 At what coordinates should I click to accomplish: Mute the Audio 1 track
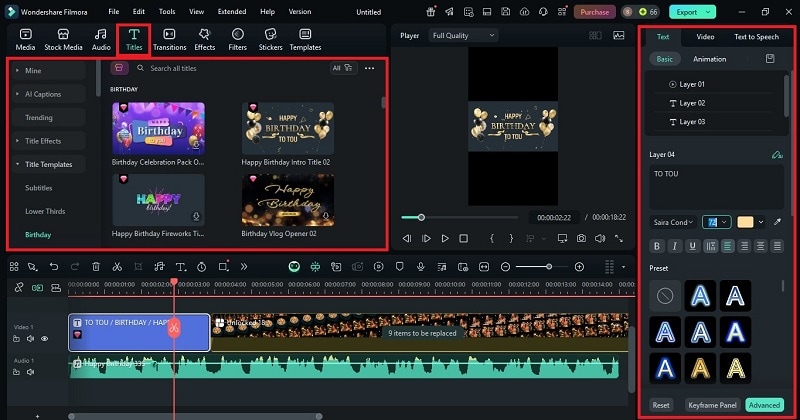pyautogui.click(x=31, y=372)
